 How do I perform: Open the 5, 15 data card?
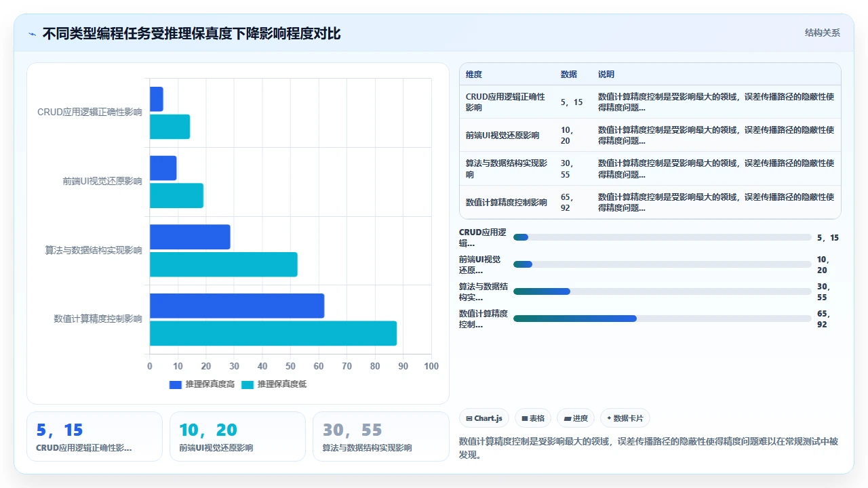[x=95, y=436]
